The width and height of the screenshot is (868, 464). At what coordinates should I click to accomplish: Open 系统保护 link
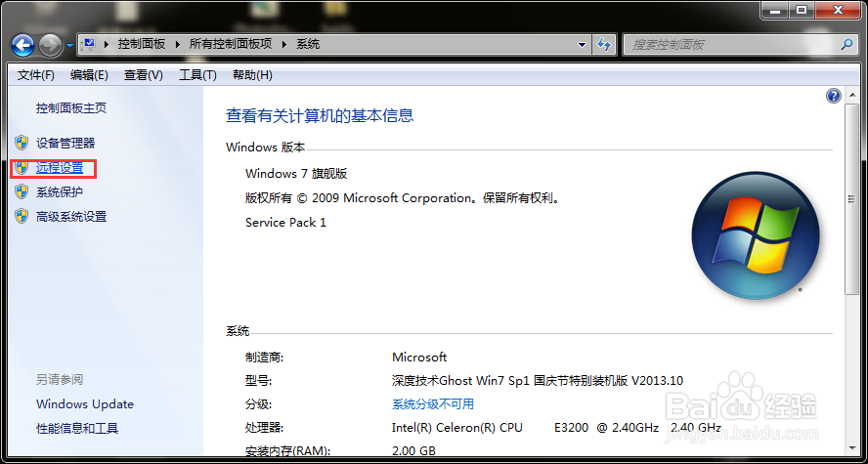click(x=60, y=191)
